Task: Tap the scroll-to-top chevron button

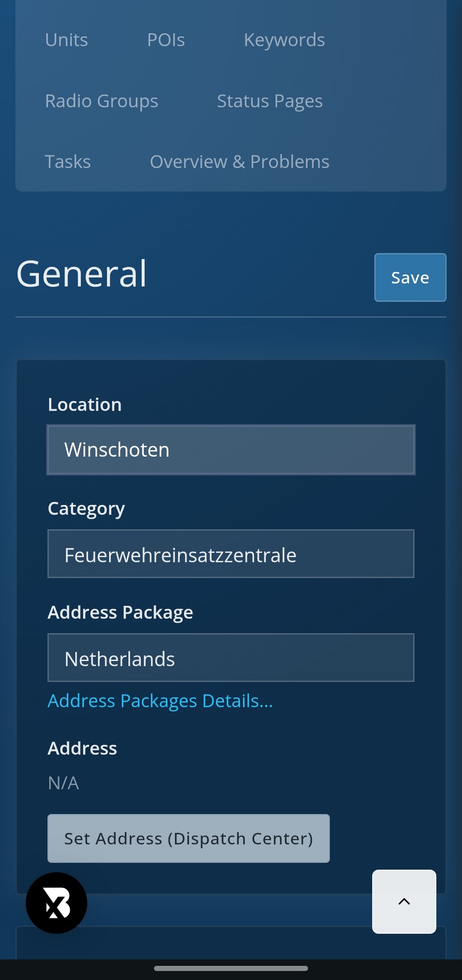Action: 404,901
